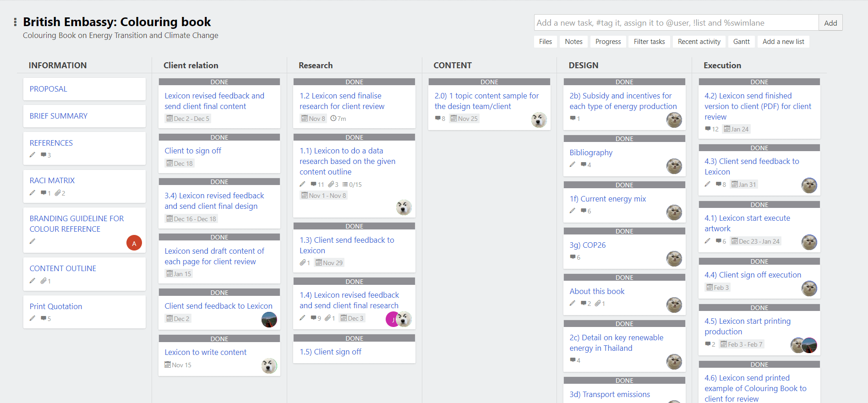Open the comments icon on the Print Quotation card
Viewport: 868px width, 403px height.
(x=44, y=318)
